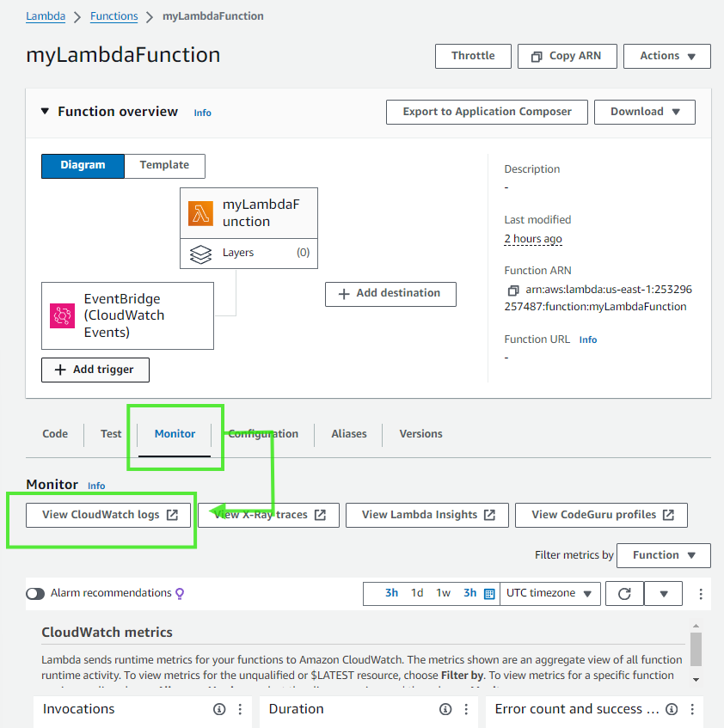Select the Diagram view option
The width and height of the screenshot is (724, 728).
click(x=83, y=165)
